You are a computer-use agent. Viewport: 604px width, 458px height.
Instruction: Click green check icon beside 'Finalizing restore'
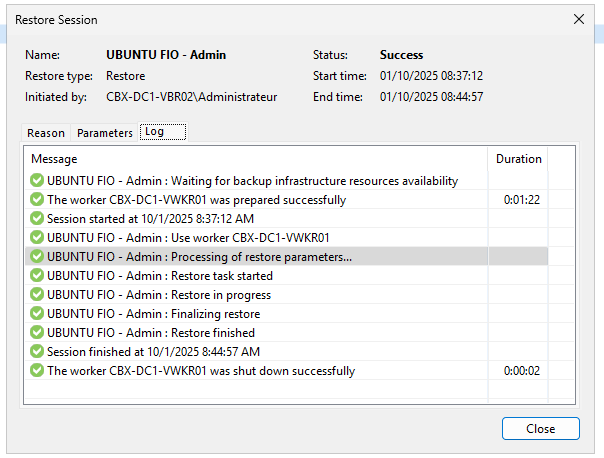pos(37,314)
